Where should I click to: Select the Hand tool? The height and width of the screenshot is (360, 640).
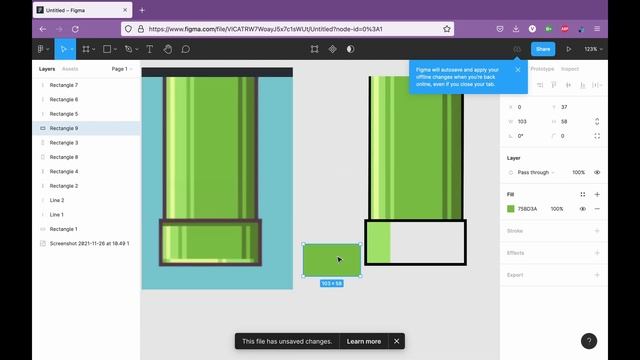coord(168,49)
